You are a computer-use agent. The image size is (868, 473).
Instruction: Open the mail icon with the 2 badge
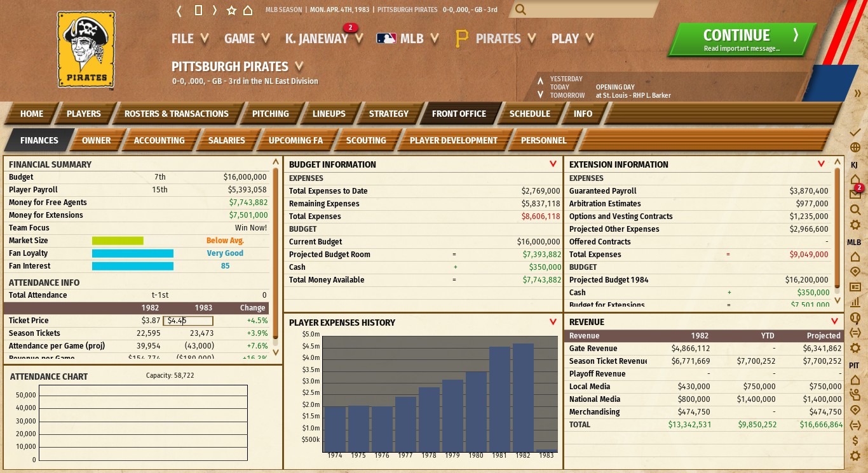[855, 194]
